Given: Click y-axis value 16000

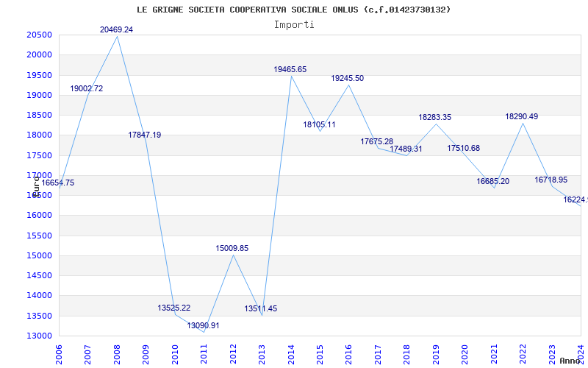Looking at the screenshot, I should (x=39, y=216).
